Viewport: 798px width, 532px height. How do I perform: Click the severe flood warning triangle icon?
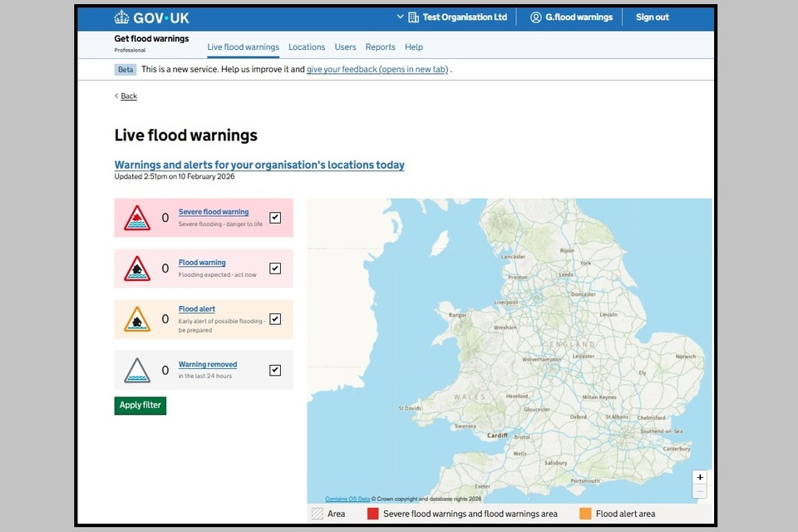click(x=137, y=218)
